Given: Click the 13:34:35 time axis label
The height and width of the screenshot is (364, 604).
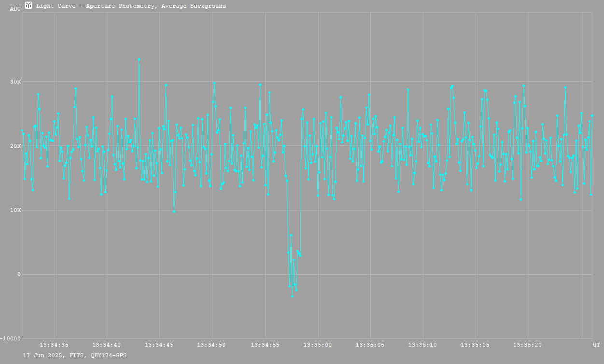Looking at the screenshot, I should pos(54,345).
